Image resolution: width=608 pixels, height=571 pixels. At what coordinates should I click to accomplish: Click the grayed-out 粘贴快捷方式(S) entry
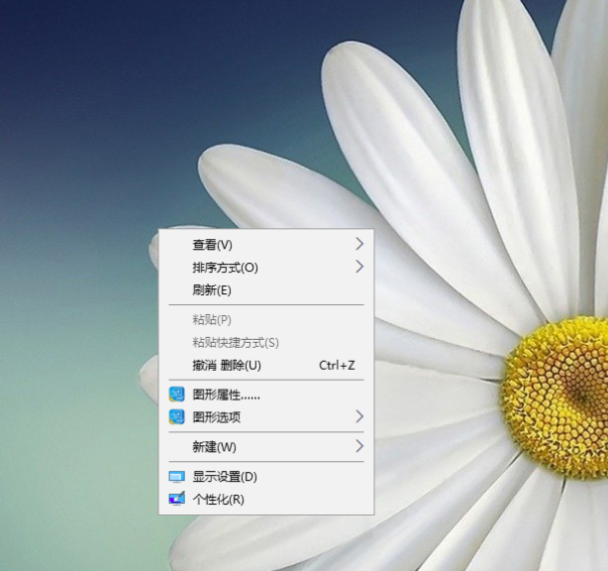(266, 342)
